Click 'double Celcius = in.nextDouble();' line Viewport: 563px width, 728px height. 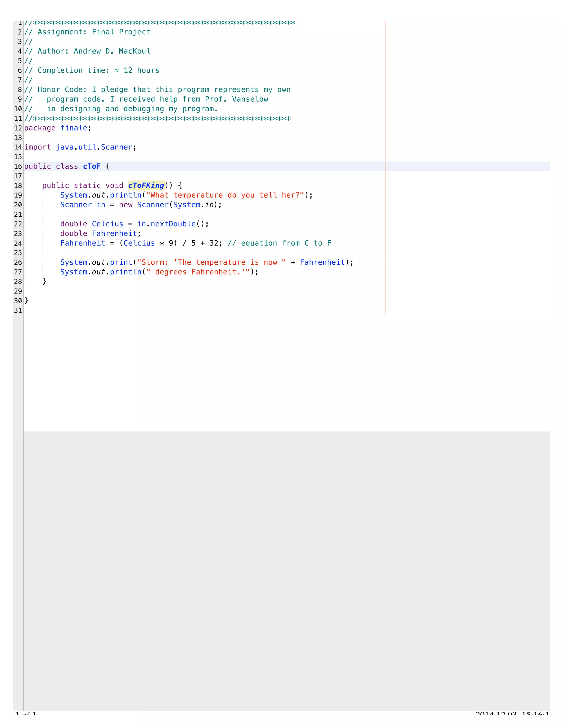(134, 224)
